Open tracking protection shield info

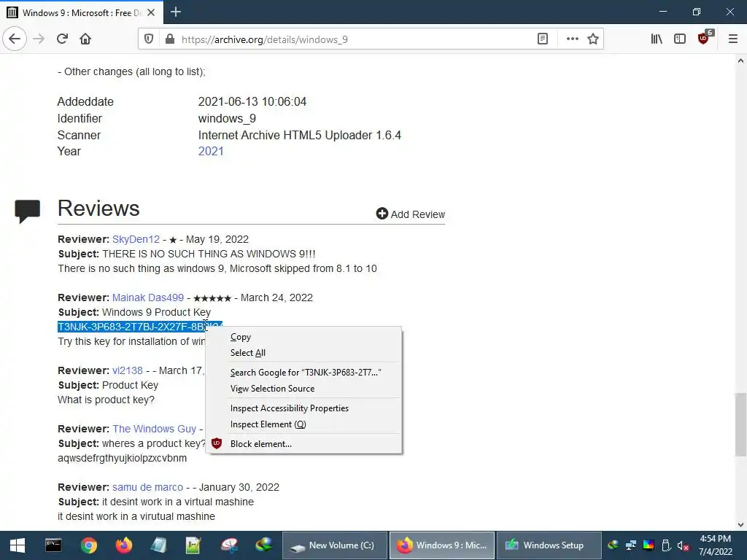coord(149,39)
